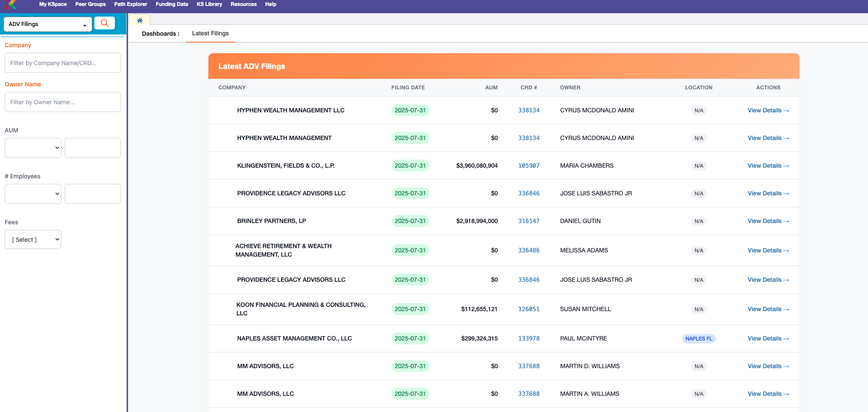Image resolution: width=868 pixels, height=412 pixels.
Task: View Details for Klingenstein, Fields & Co.
Action: (x=768, y=166)
